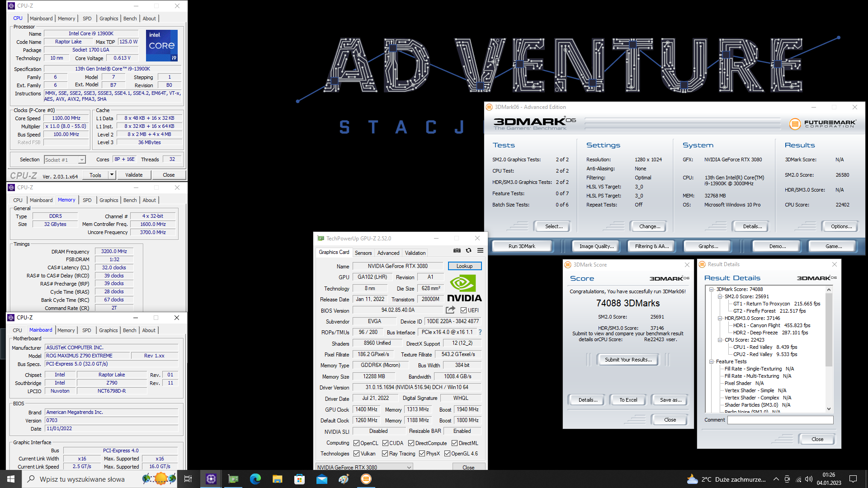Screen dimensions: 868x488
Task: Click the Filtering & AA button
Action: pos(651,246)
